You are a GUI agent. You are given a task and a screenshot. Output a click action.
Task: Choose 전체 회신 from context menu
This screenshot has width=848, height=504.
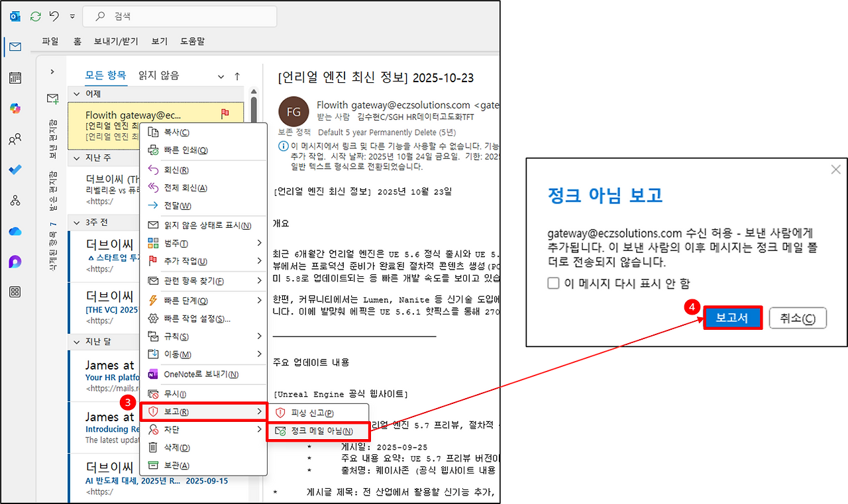point(203,188)
